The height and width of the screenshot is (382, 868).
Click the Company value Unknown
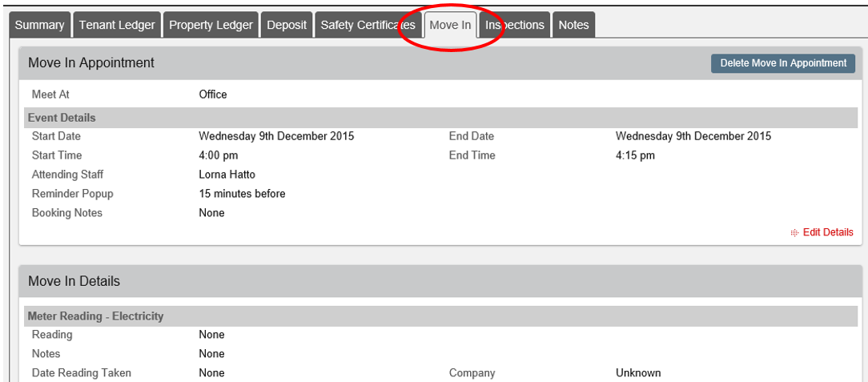click(638, 373)
